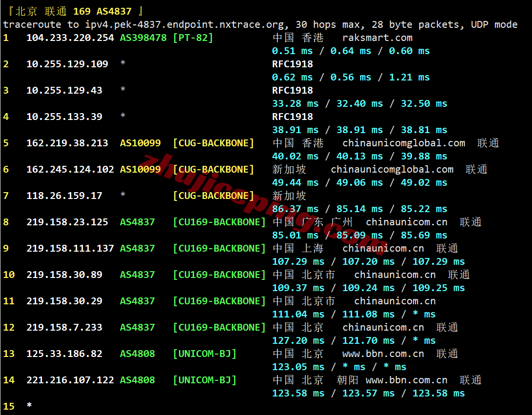Screen dimensions: 532x415
Task: Click latency value 86.37 ms
Action: [x=295, y=209]
